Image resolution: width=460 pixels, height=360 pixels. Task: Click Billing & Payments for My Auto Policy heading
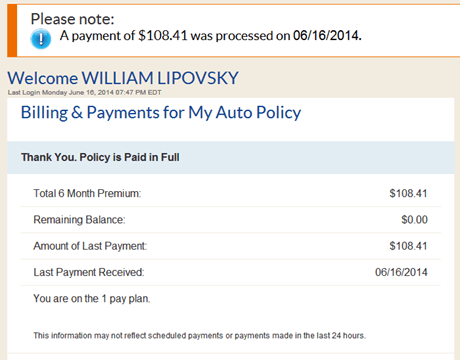[161, 113]
